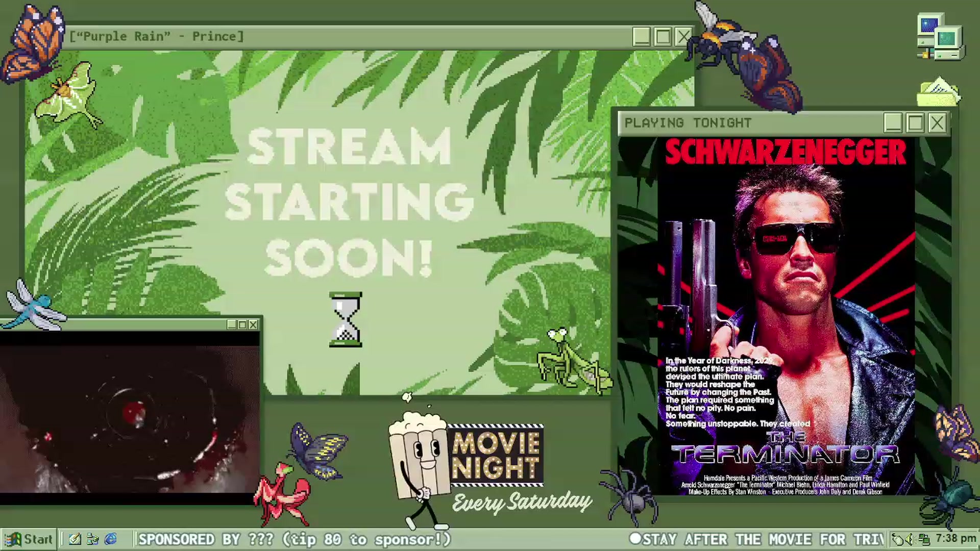The width and height of the screenshot is (980, 551).
Task: Click the network computers tray icon
Action: (x=924, y=539)
